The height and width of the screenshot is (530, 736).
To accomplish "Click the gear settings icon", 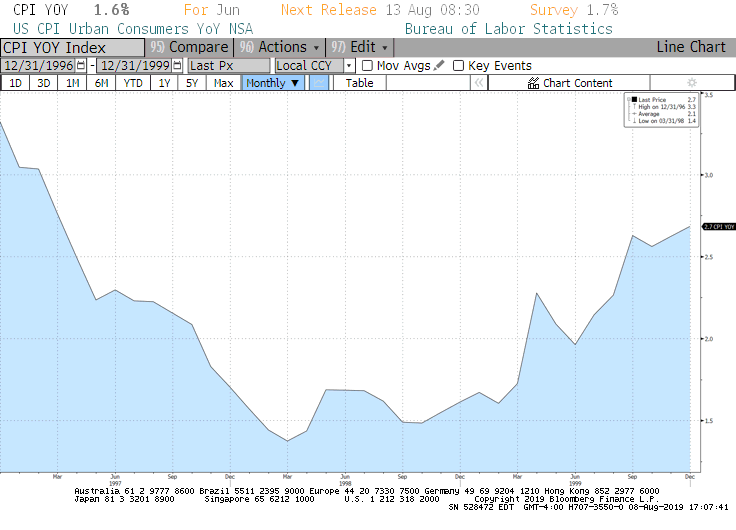I will pos(691,83).
